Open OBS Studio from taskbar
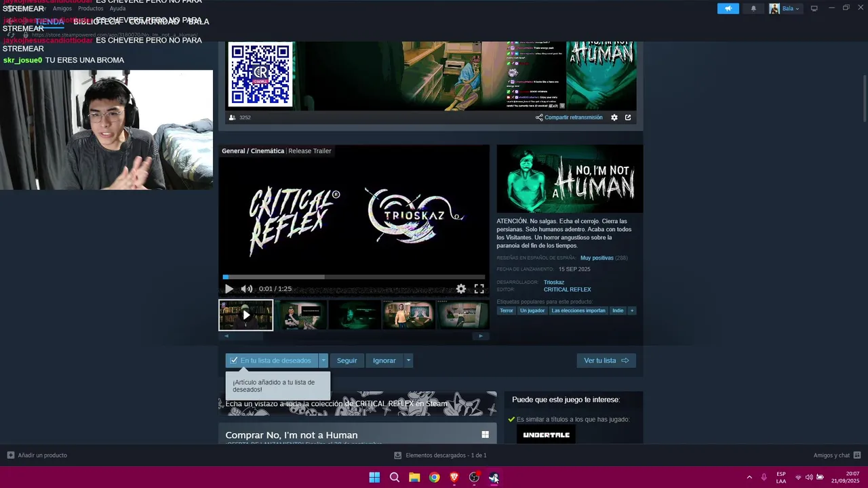This screenshot has width=868, height=488. [474, 477]
